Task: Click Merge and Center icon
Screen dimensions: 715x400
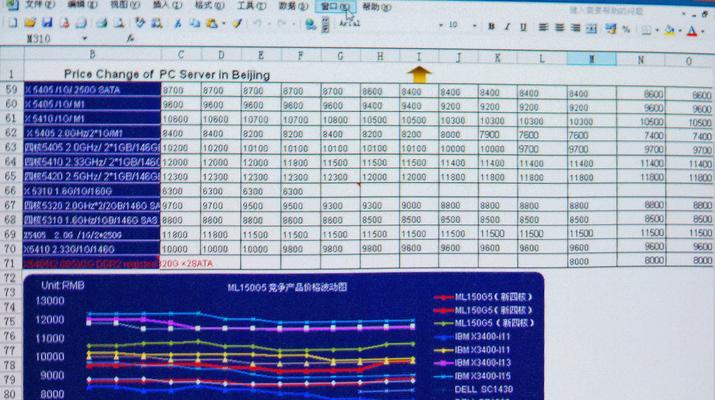Action: point(591,29)
